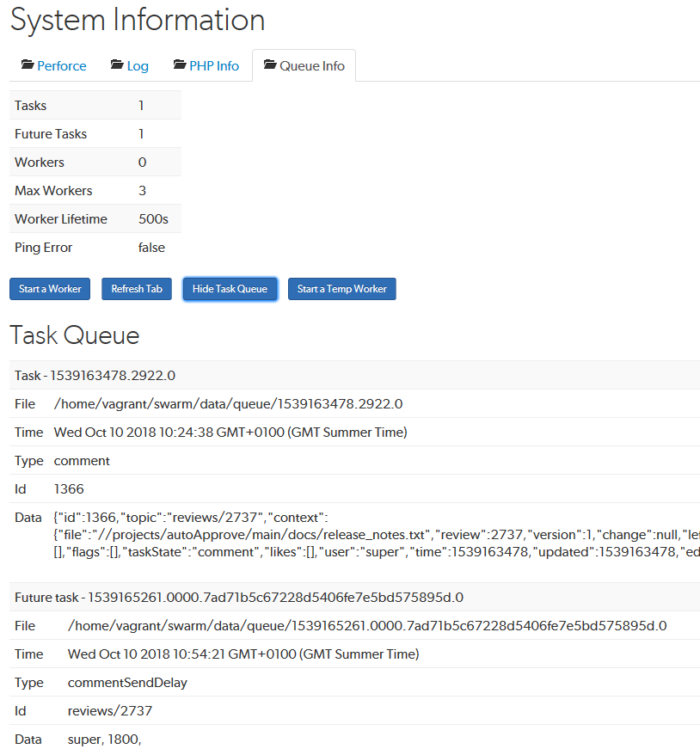Click the Worker Lifetime label
This screenshot has width=700, height=755.
point(61,219)
